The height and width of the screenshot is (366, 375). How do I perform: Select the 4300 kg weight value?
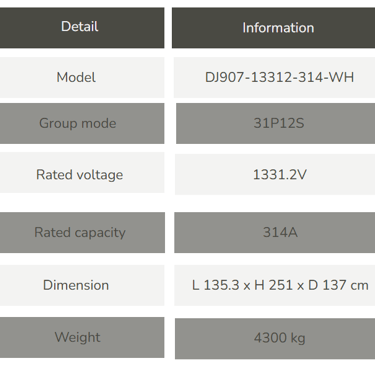[x=275, y=339]
